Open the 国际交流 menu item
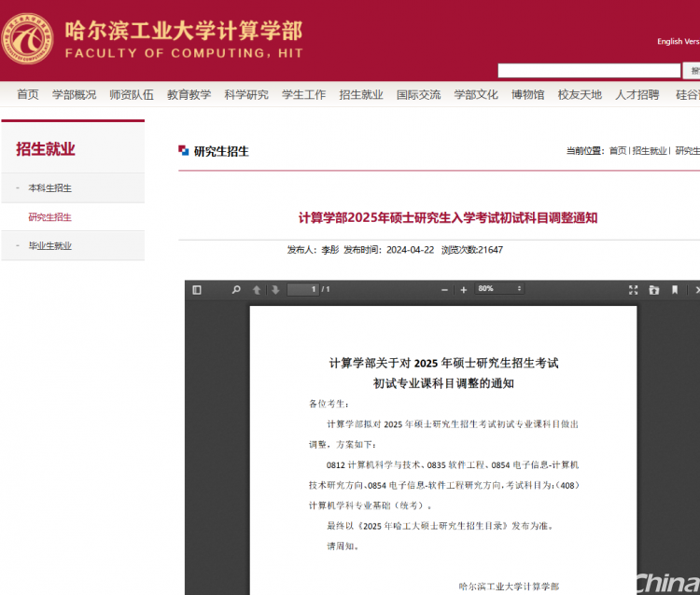The height and width of the screenshot is (595, 700). (x=419, y=94)
